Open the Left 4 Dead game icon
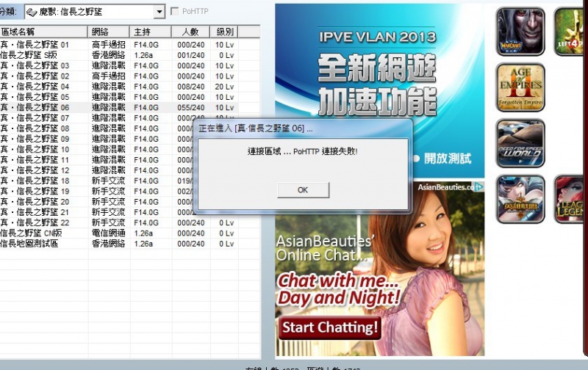588x370 pixels. [570, 32]
